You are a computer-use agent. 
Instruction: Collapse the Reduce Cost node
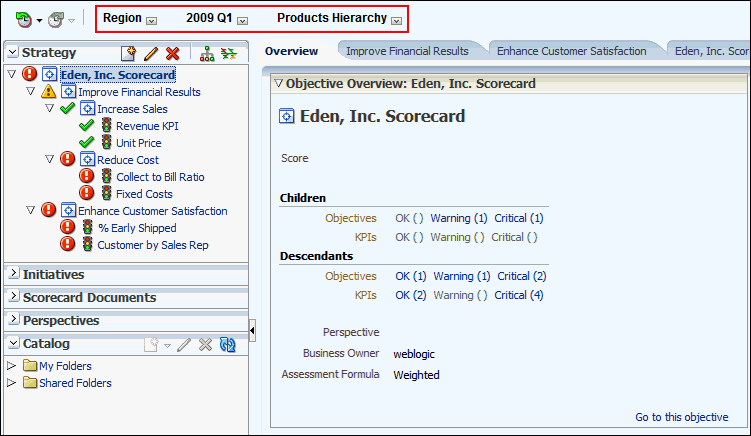(x=49, y=159)
